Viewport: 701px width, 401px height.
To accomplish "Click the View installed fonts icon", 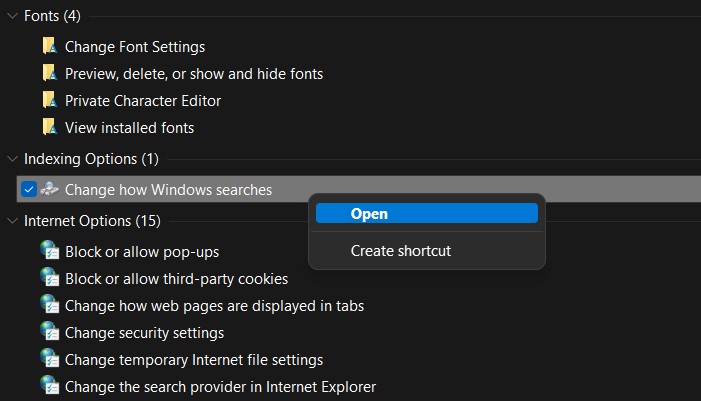I will click(x=50, y=127).
